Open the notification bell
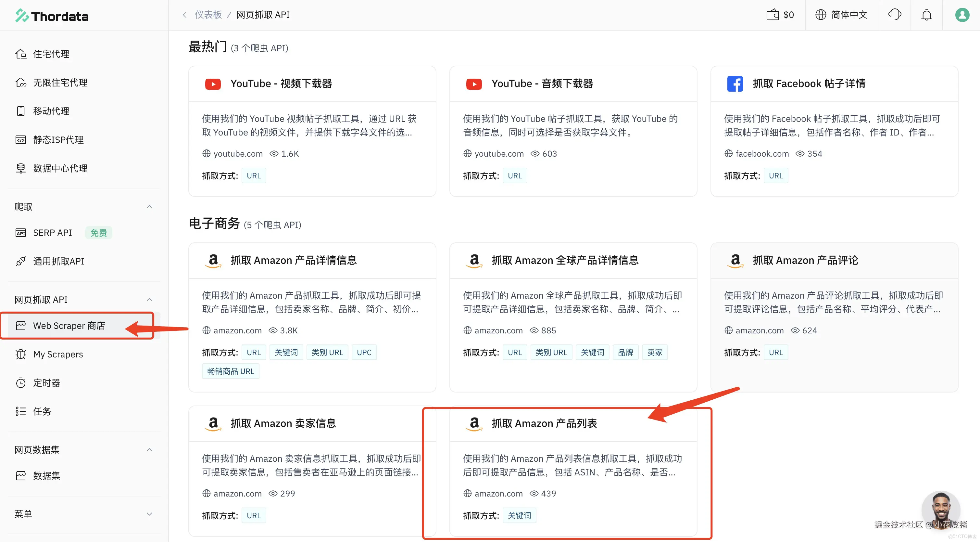The height and width of the screenshot is (542, 980). pyautogui.click(x=926, y=15)
